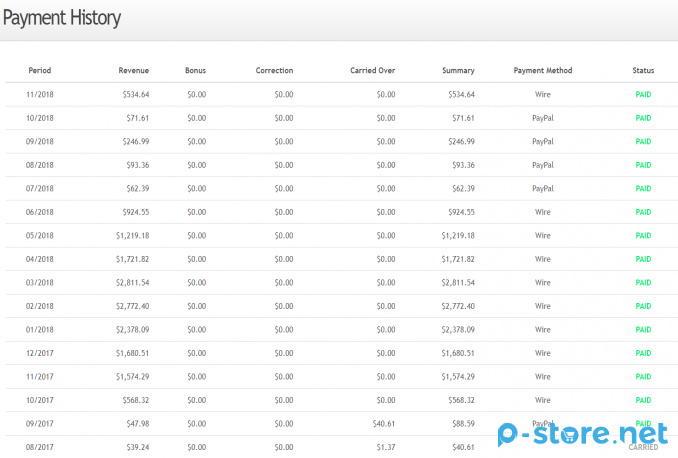Screen dimensions: 678x458
Task: Select the Payment Method column header
Action: [x=543, y=71]
